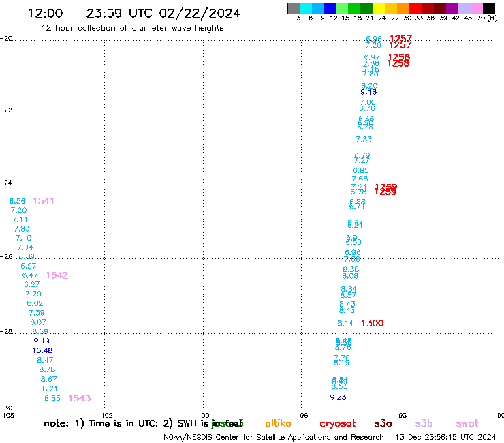Click the longitude axis label -93
504x443 pixels.
(x=400, y=415)
